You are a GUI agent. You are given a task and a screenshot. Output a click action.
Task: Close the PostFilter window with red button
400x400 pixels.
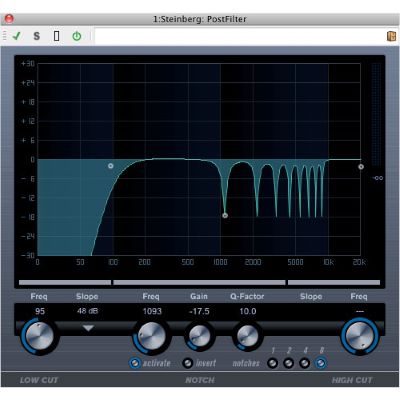tap(9, 19)
